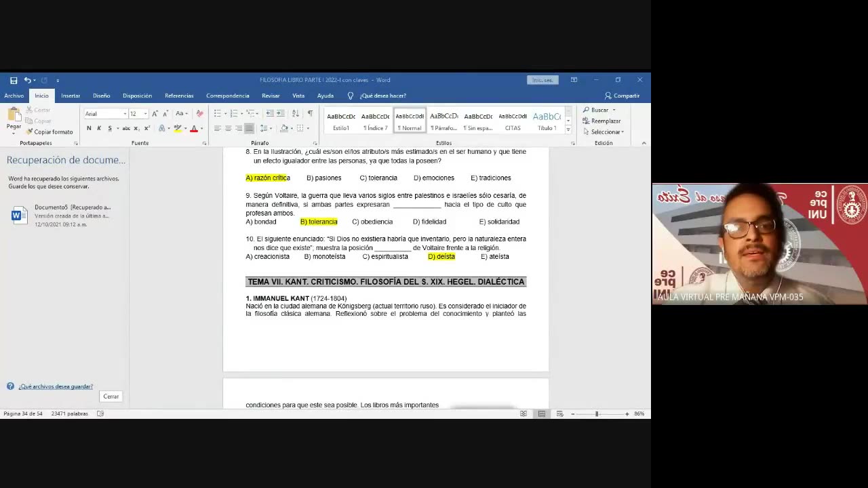This screenshot has width=868, height=488.
Task: Open the Vista tab
Action: click(298, 96)
